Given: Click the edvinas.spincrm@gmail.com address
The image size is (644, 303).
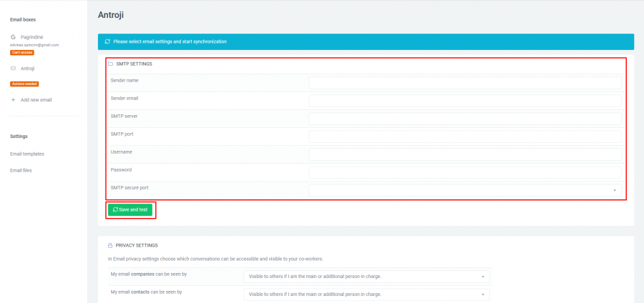Looking at the screenshot, I should (34, 45).
